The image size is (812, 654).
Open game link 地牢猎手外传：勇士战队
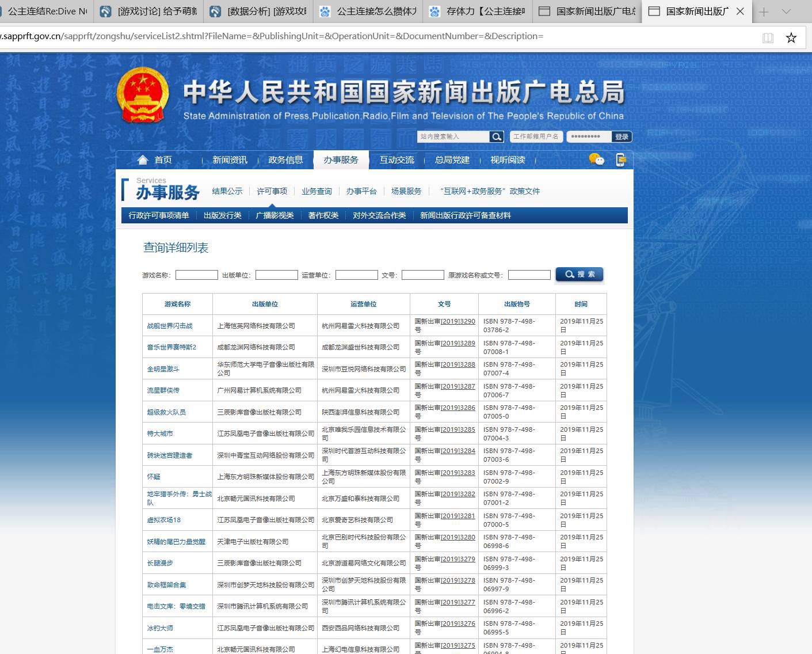(179, 499)
